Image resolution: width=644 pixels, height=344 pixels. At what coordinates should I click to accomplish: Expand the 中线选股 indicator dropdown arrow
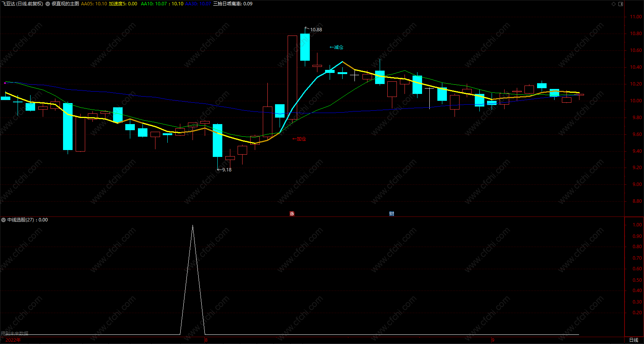[x=3, y=220]
